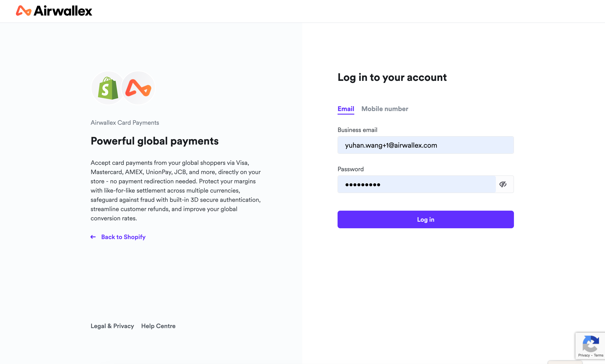Click the Airwallex logo in the top header

[x=54, y=11]
